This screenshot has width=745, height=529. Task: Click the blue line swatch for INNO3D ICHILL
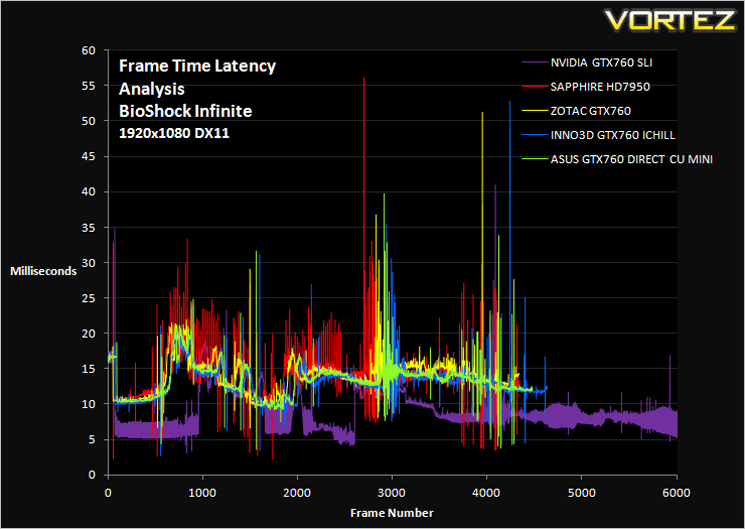pos(535,135)
